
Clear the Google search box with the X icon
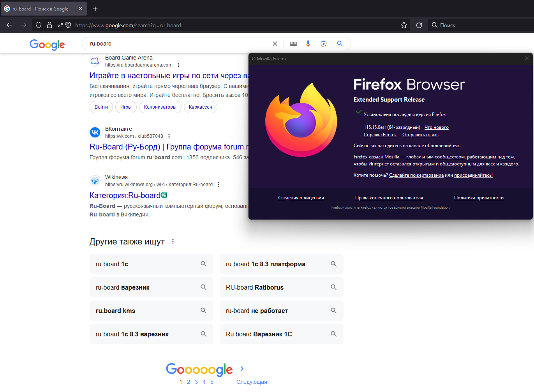275,44
